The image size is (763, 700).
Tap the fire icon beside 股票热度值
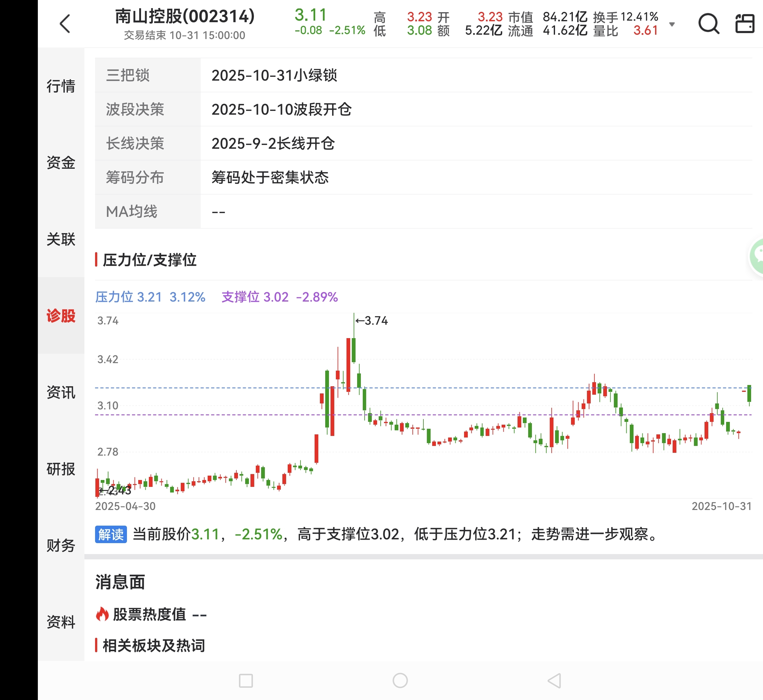102,614
